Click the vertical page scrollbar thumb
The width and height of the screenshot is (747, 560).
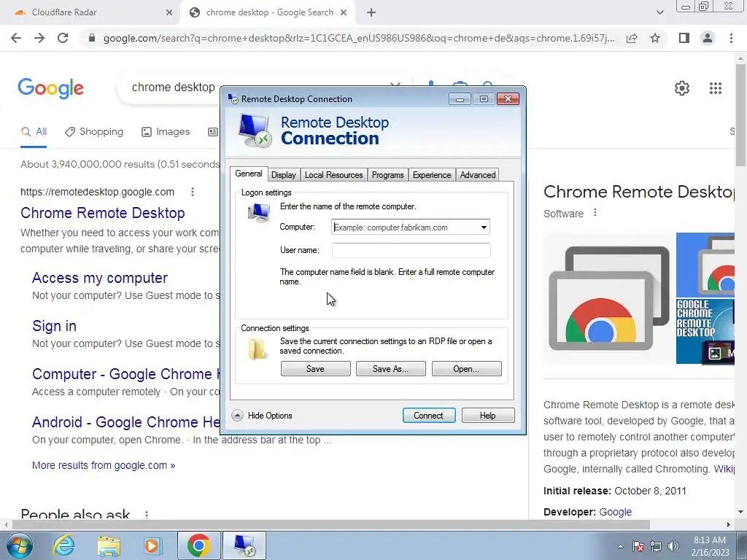click(740, 114)
